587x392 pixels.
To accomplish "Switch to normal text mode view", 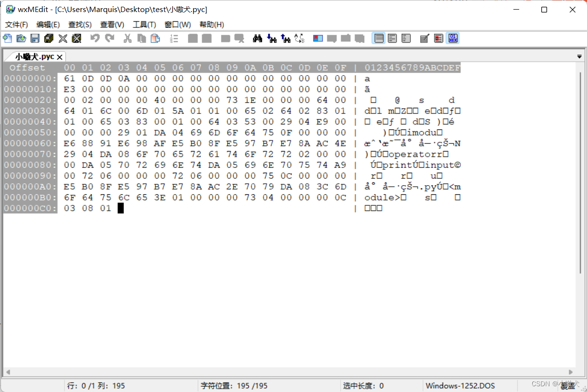I will click(x=380, y=38).
